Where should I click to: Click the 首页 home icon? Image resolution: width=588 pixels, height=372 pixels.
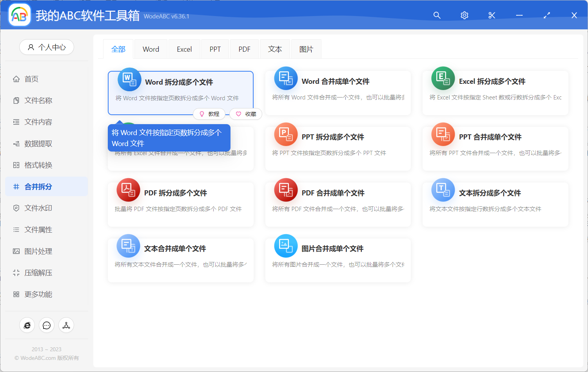pos(16,79)
